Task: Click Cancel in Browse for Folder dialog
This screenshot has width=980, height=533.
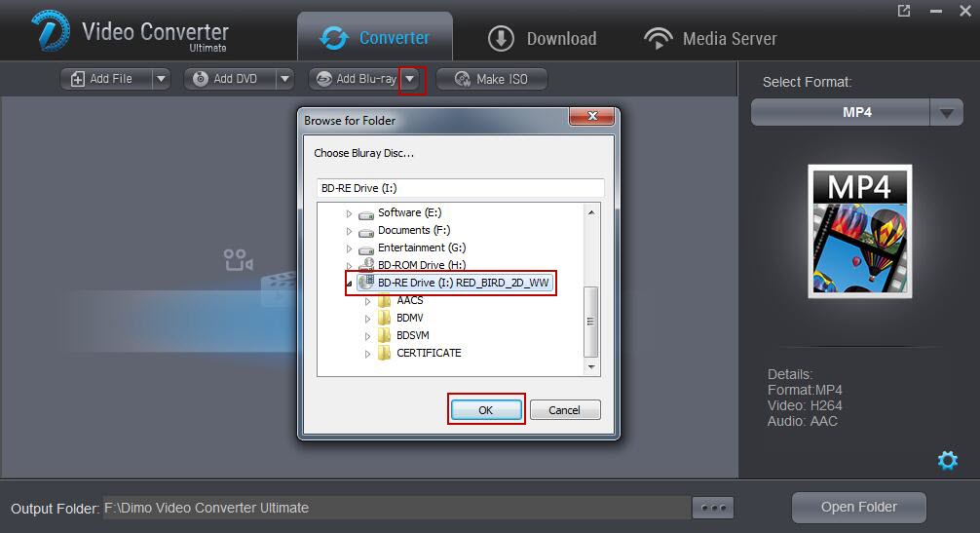Action: (x=564, y=410)
